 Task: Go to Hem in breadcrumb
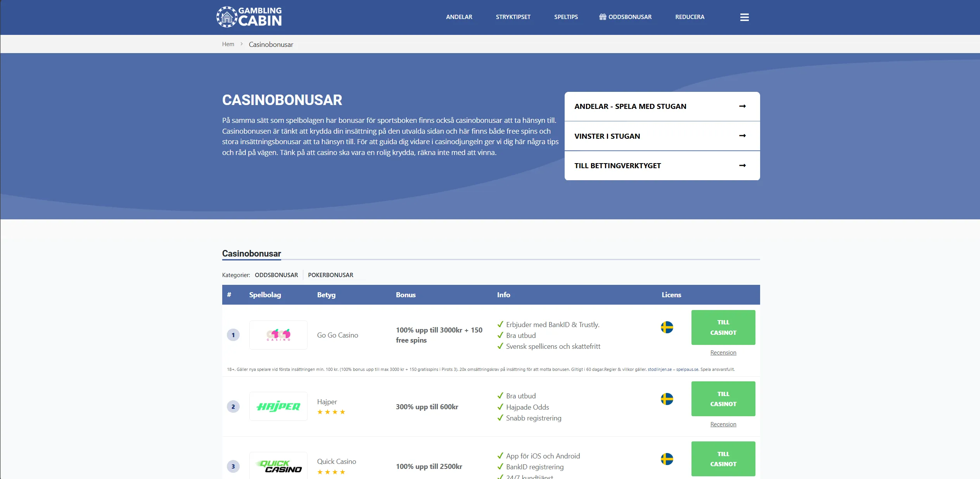(x=228, y=44)
